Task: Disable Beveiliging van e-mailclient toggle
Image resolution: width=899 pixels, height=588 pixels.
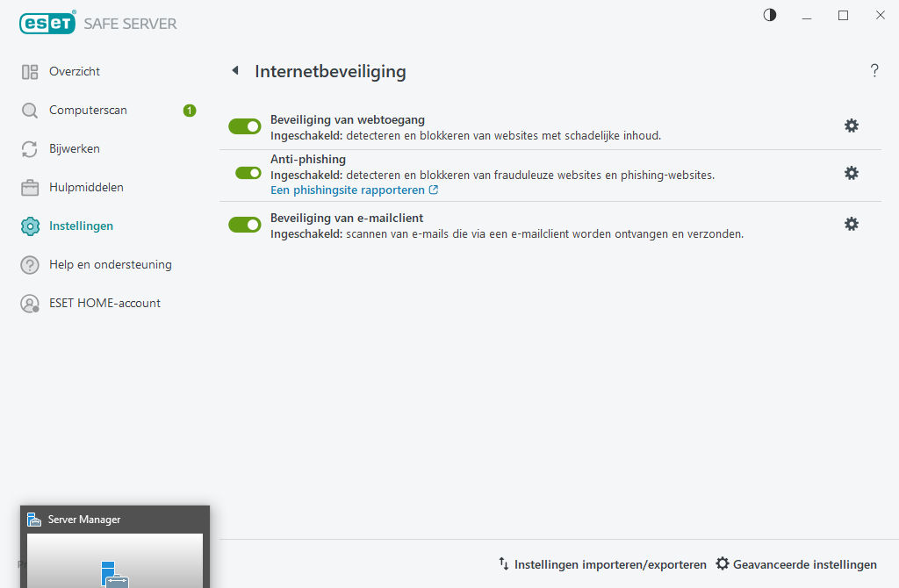Action: tap(244, 224)
